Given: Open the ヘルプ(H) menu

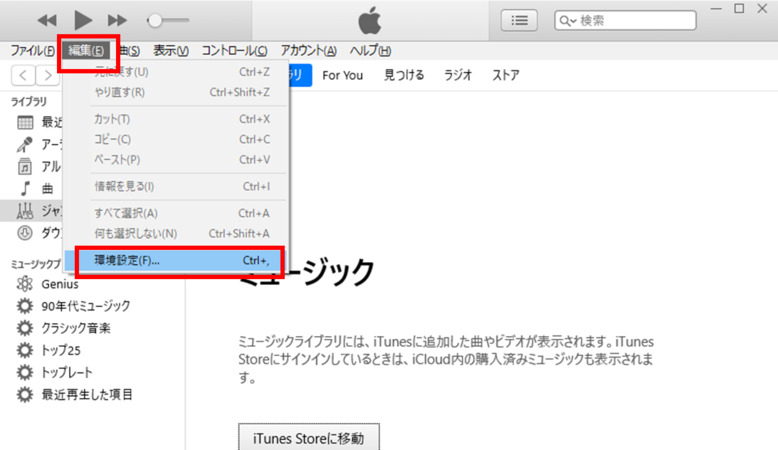Looking at the screenshot, I should click(x=370, y=51).
